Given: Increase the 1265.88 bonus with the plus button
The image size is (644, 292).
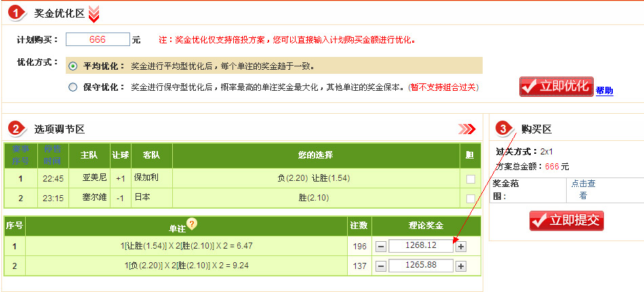Looking at the screenshot, I should [x=461, y=266].
